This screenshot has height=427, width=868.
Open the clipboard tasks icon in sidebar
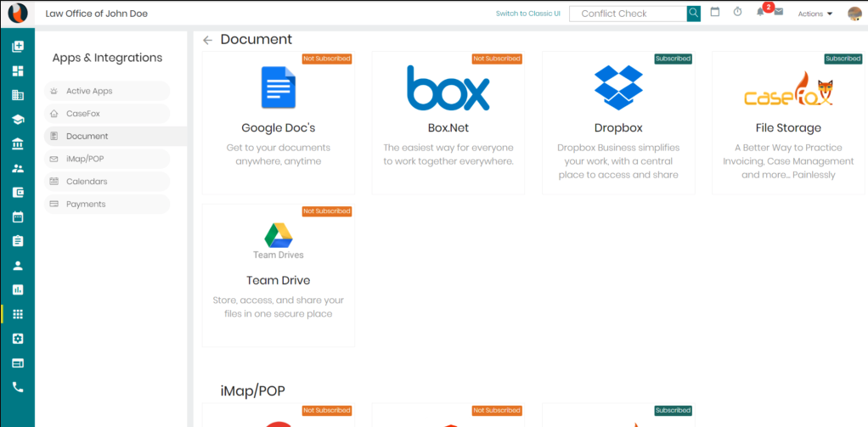click(18, 241)
